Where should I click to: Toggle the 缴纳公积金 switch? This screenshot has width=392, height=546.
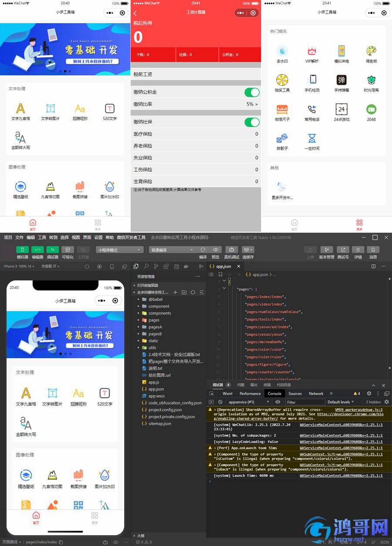[x=252, y=92]
